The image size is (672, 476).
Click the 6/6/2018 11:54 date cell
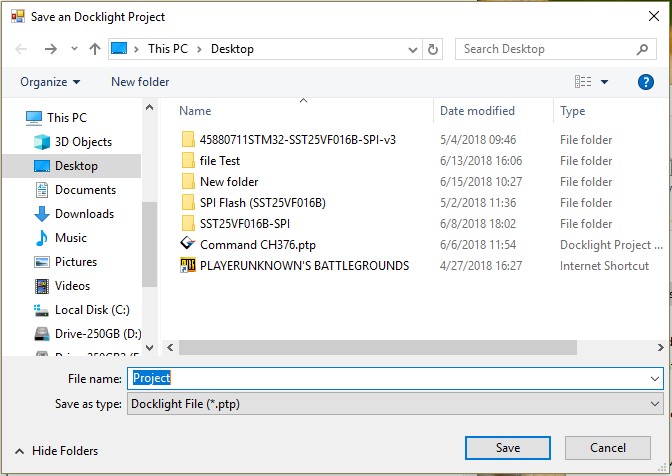point(478,245)
